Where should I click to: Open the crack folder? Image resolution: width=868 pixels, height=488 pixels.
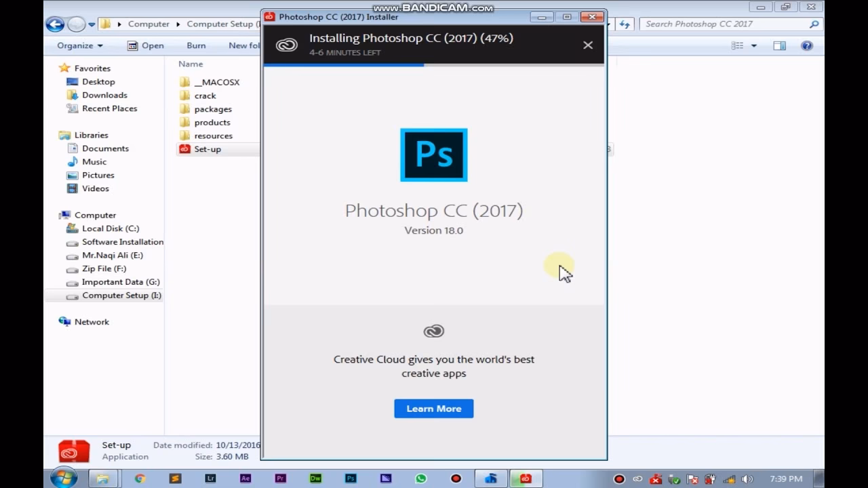[x=205, y=96]
